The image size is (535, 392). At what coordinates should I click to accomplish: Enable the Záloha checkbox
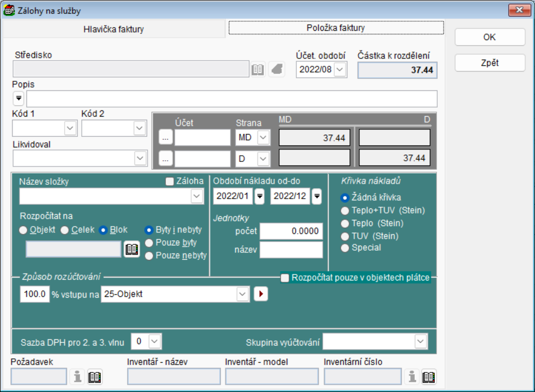click(169, 181)
